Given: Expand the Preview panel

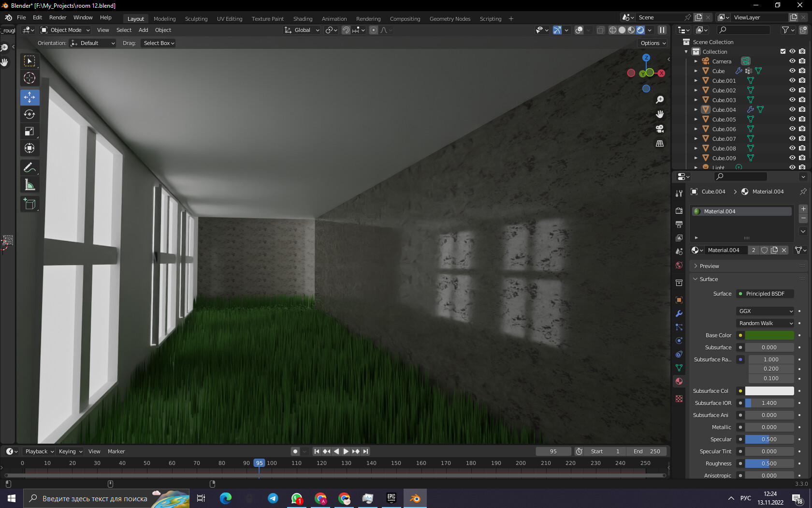Looking at the screenshot, I should [709, 266].
